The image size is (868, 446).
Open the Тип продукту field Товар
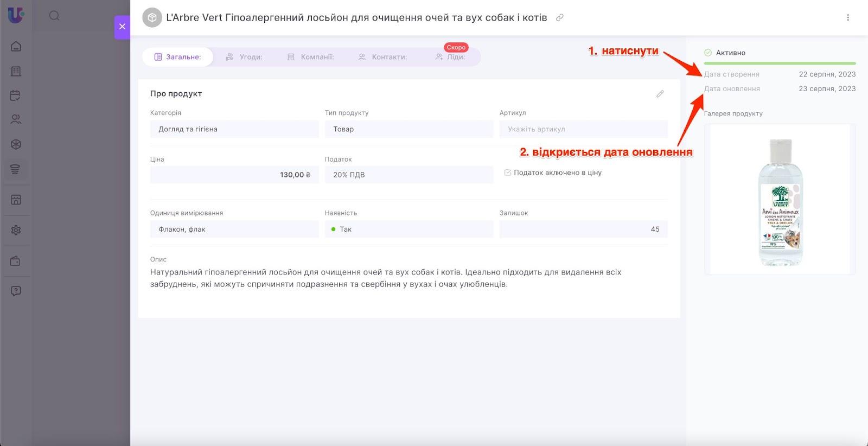[x=409, y=129]
